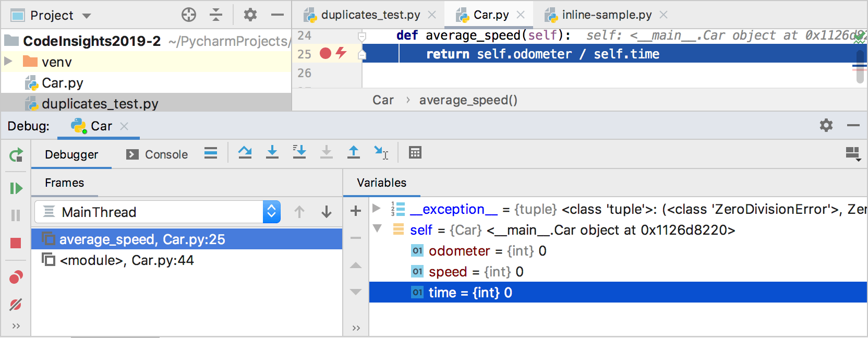Move watch up with triangle icon
The width and height of the screenshot is (868, 338).
point(356,265)
